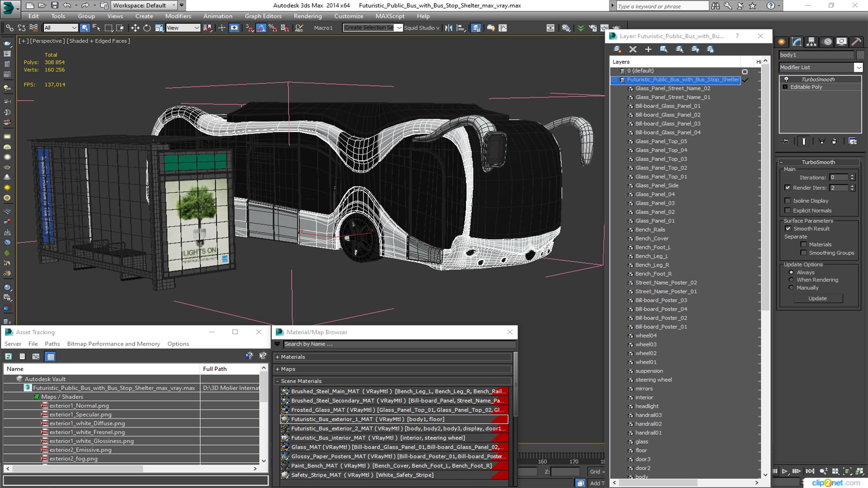Image resolution: width=868 pixels, height=488 pixels.
Task: Open the Modifiers menu
Action: point(178,16)
